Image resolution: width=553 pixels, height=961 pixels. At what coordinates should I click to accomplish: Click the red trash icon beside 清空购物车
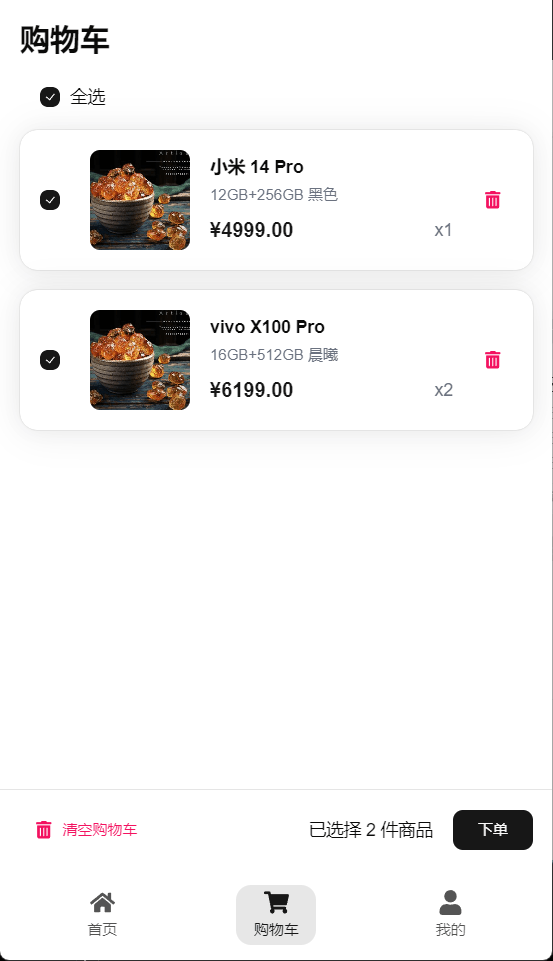[44, 829]
